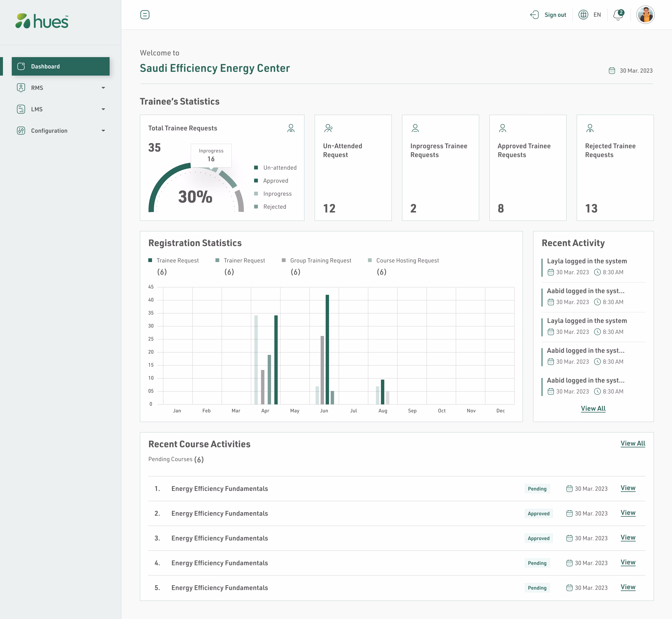Click View link for course row 3
The image size is (672, 619).
628,538
